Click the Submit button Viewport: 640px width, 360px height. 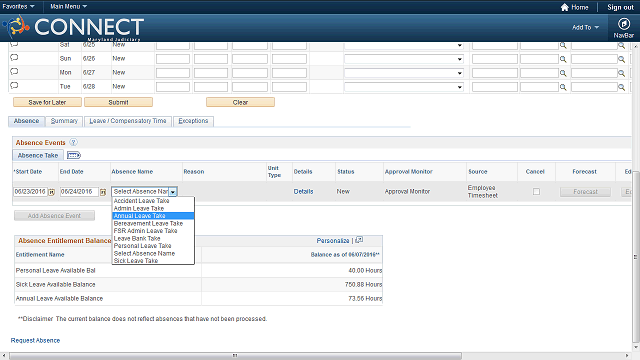[118, 102]
